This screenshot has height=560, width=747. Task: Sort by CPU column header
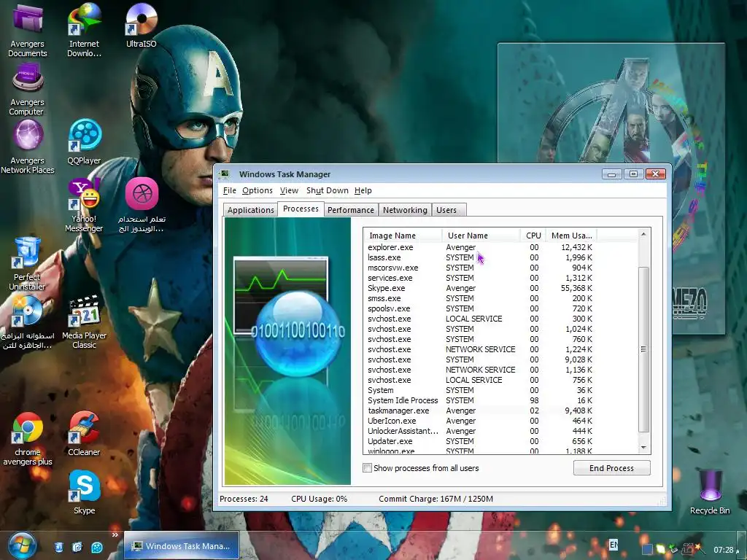tap(533, 236)
